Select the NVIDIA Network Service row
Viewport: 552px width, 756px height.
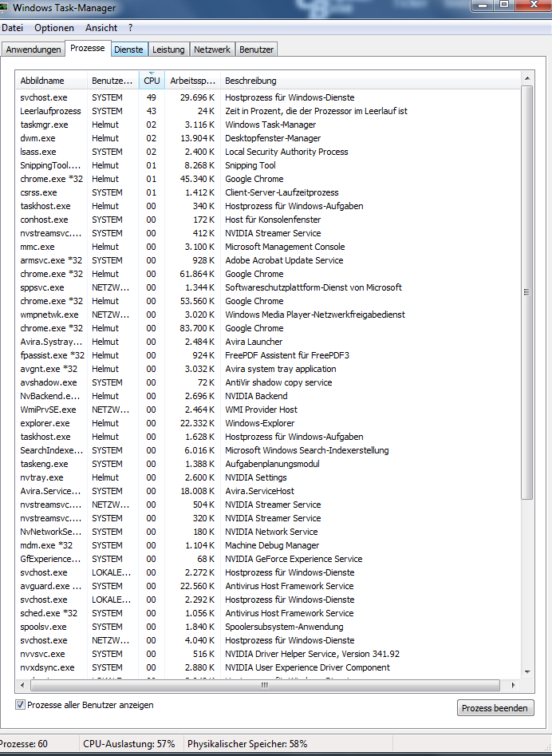[x=268, y=532]
